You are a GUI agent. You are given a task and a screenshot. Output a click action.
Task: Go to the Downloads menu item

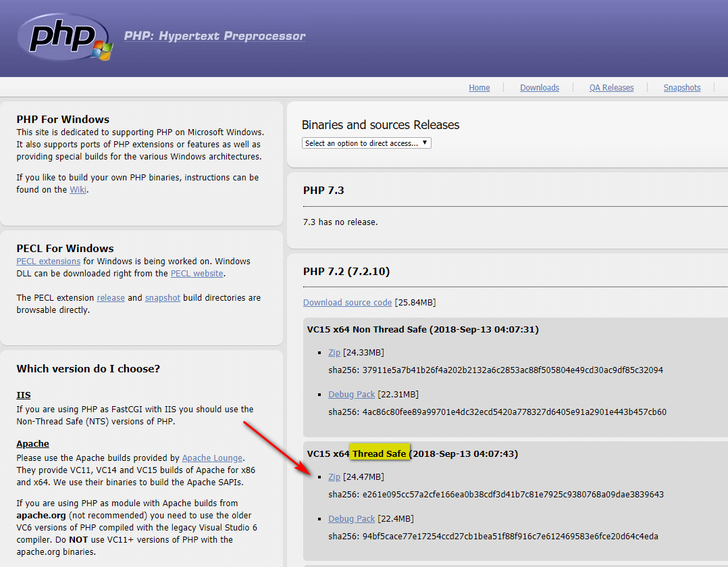click(x=539, y=88)
